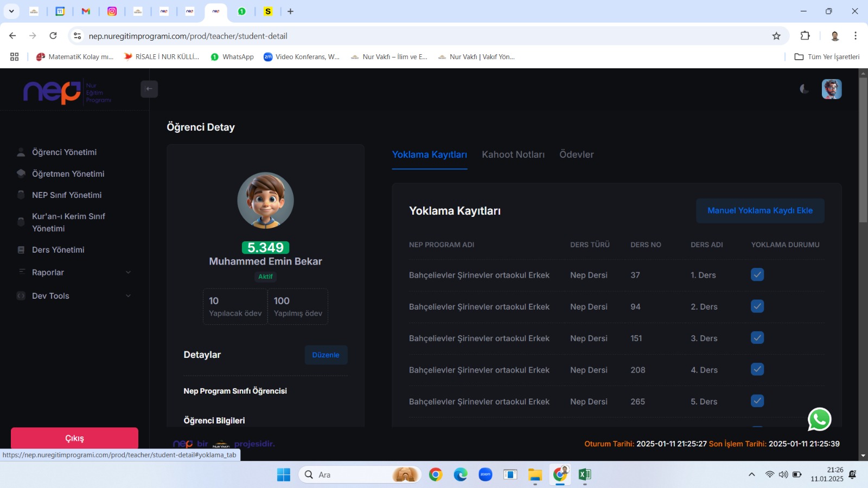Toggle attendance checkbox for 4. Ders
This screenshot has width=868, height=488.
click(757, 369)
